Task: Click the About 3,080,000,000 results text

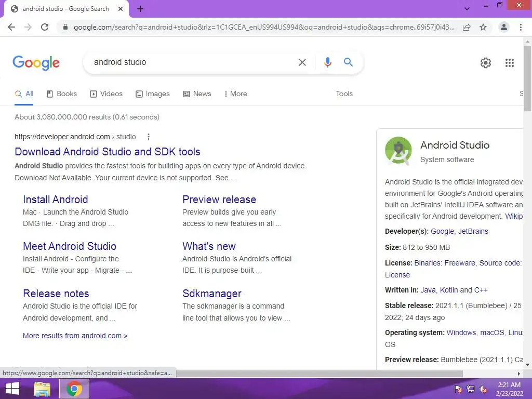Action: (87, 117)
